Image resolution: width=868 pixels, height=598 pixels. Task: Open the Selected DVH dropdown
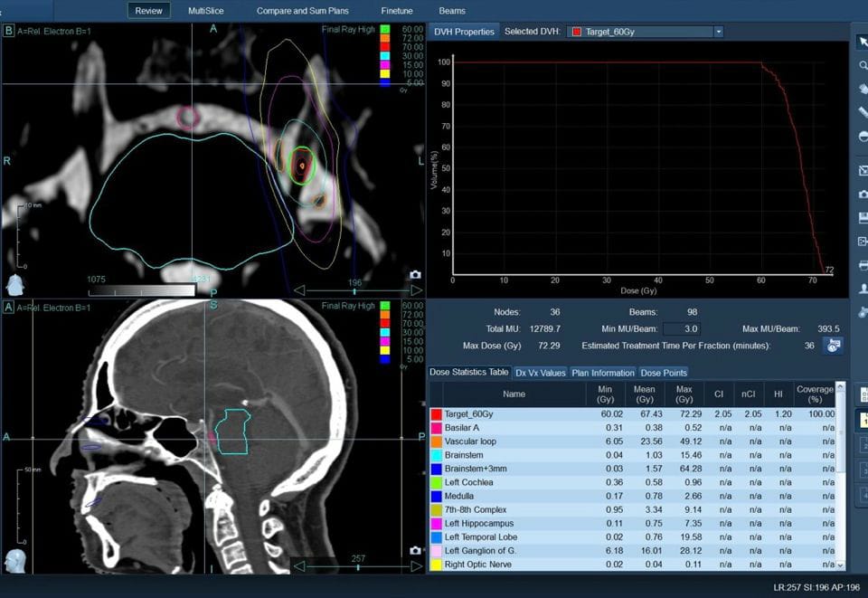pos(718,32)
